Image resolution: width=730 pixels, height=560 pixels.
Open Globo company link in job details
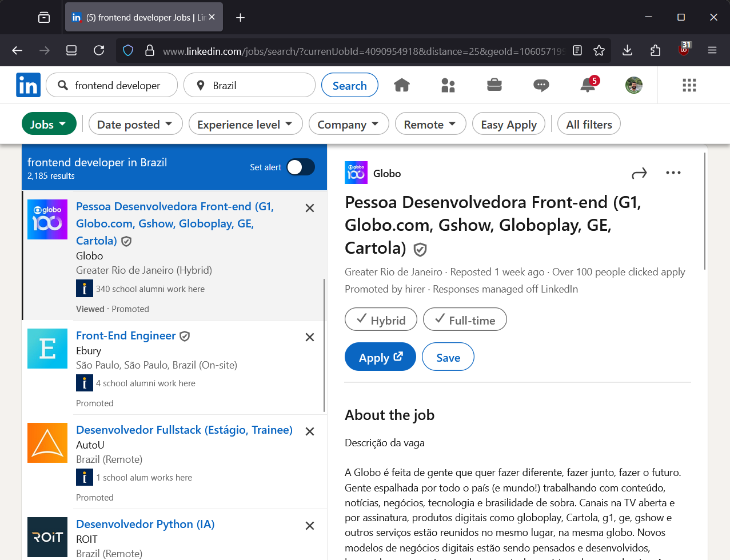pos(387,173)
